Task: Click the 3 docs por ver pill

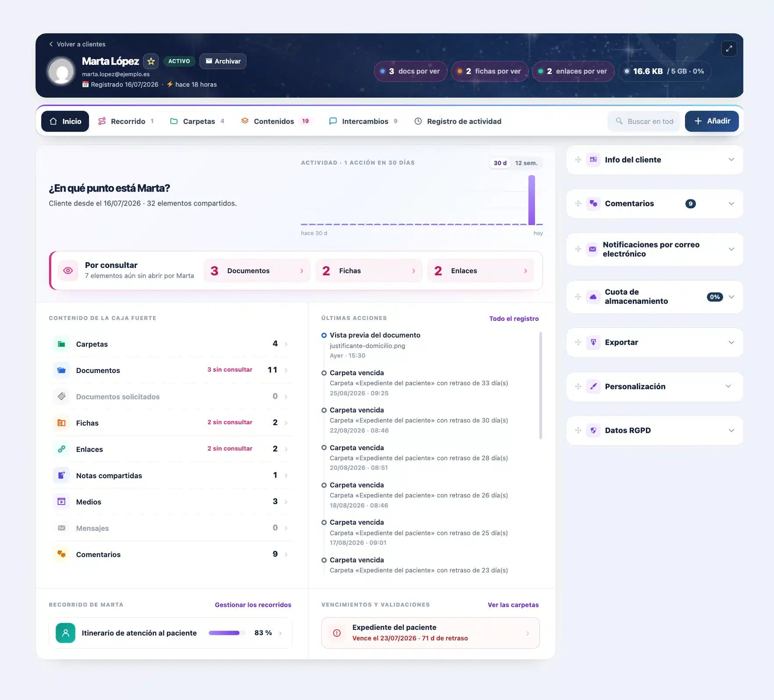Action: 410,71
